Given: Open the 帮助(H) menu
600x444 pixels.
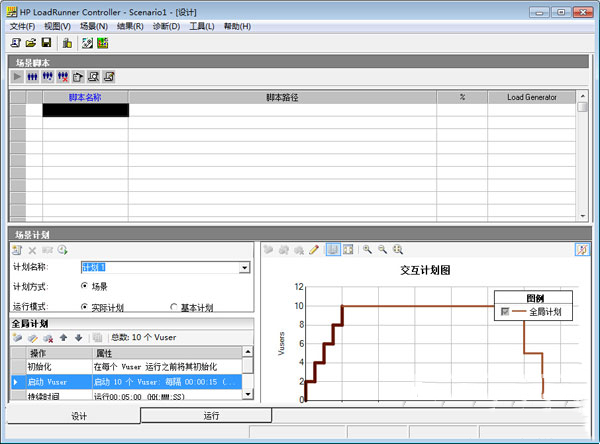Looking at the screenshot, I should pos(237,26).
